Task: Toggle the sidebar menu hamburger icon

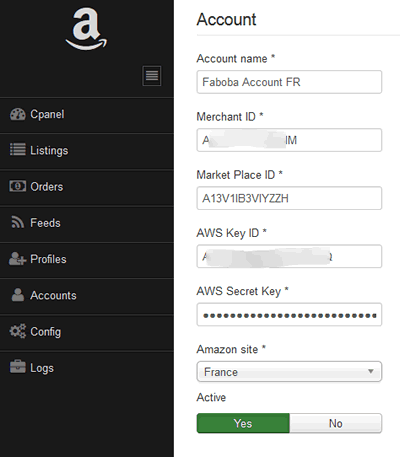Action: point(152,76)
